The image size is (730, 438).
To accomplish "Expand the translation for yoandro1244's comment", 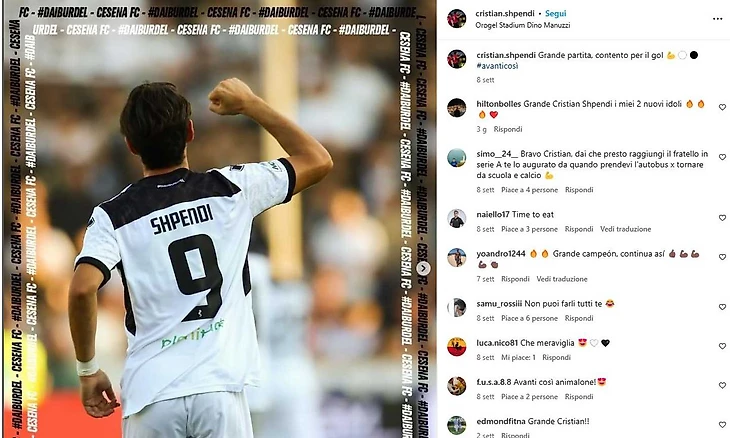I will click(x=561, y=279).
